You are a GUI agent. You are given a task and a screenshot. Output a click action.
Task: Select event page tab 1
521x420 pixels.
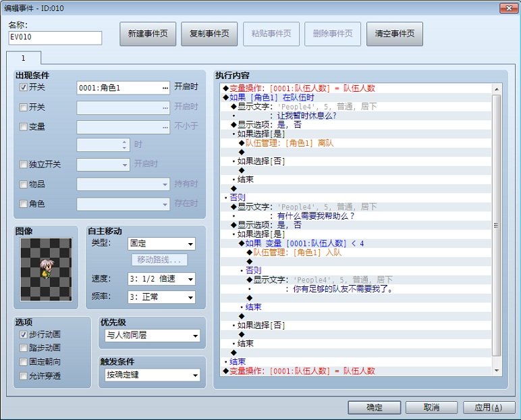tap(23, 58)
